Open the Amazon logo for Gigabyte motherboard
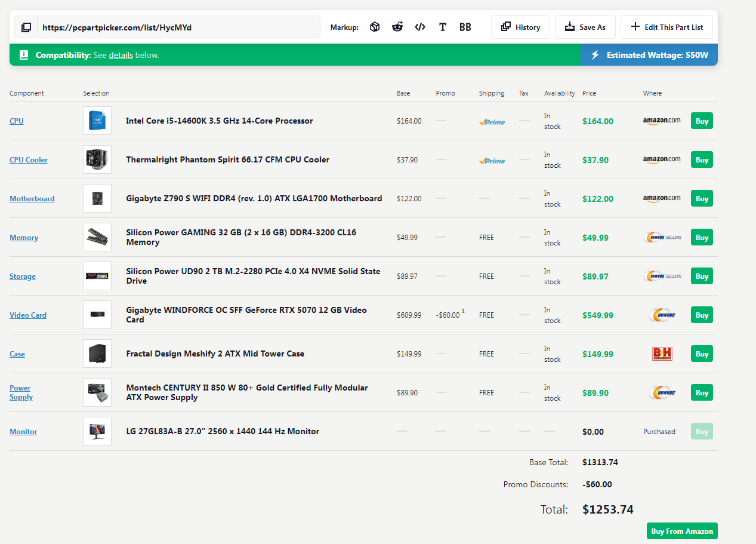Screen dimensions: 756x544 [662, 198]
